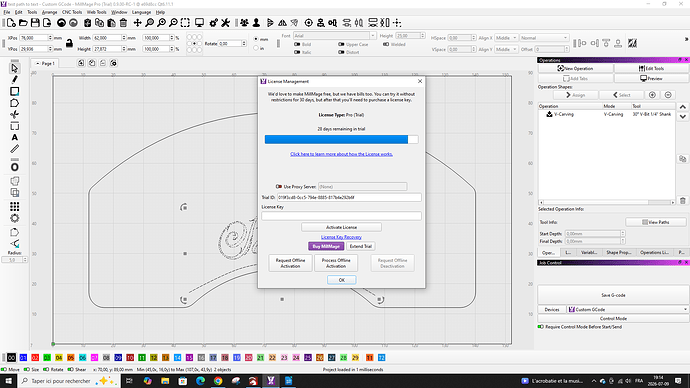690x388 pixels.
Task: Click the Activate License button
Action: tap(341, 227)
